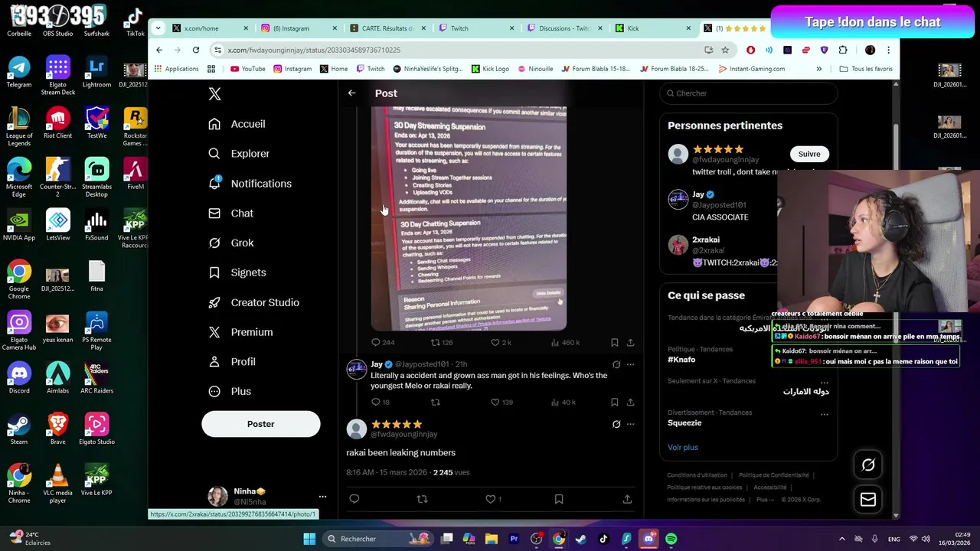Open more options on rakai leaking post

pos(630,424)
